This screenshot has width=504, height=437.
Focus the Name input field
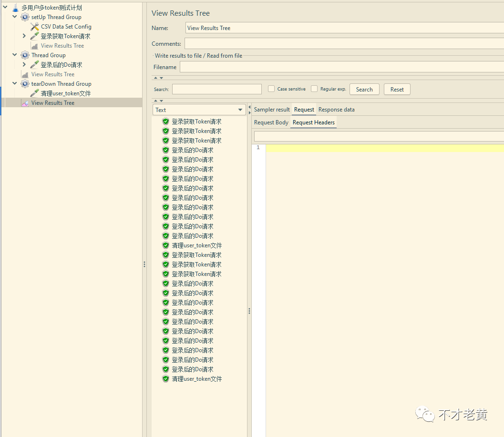pos(345,28)
